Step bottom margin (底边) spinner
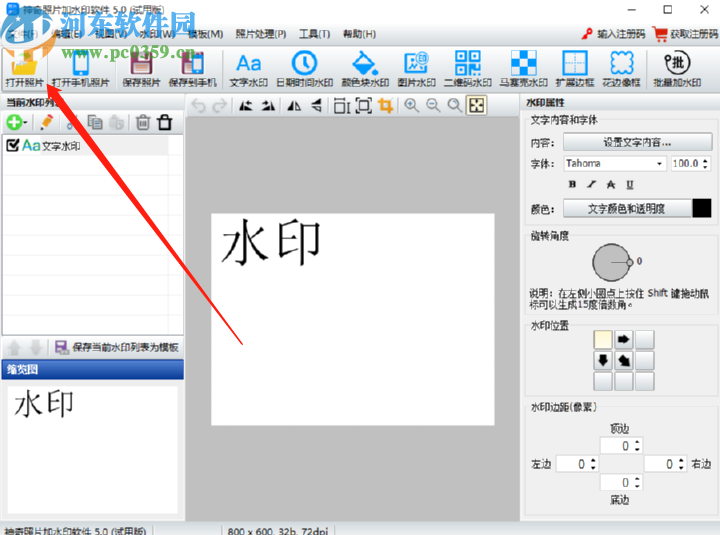The width and height of the screenshot is (720, 535). (x=637, y=482)
